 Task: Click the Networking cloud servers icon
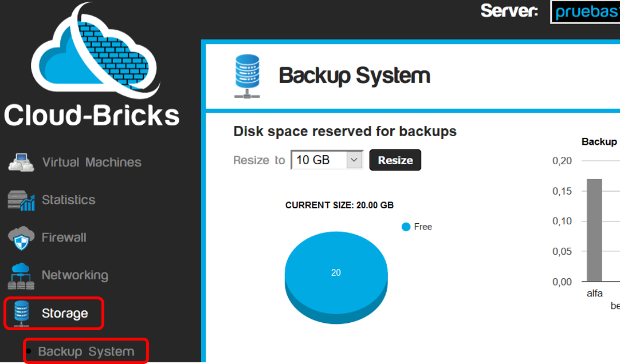(x=21, y=276)
